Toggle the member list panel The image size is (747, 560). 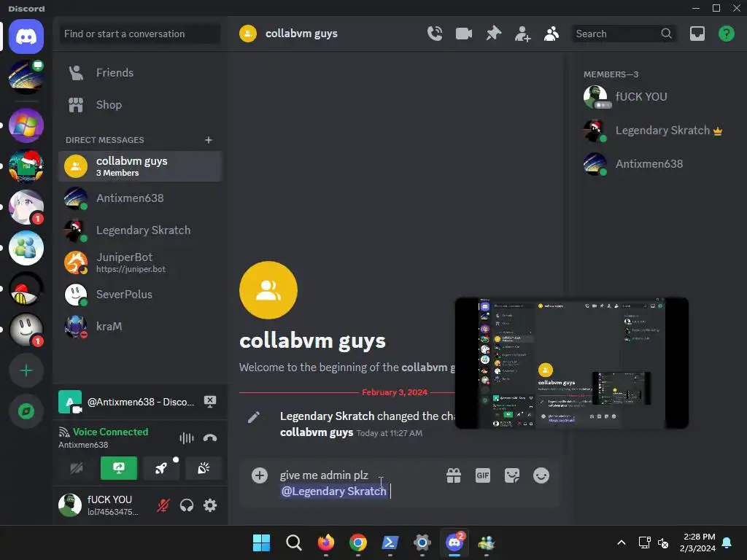tap(551, 34)
